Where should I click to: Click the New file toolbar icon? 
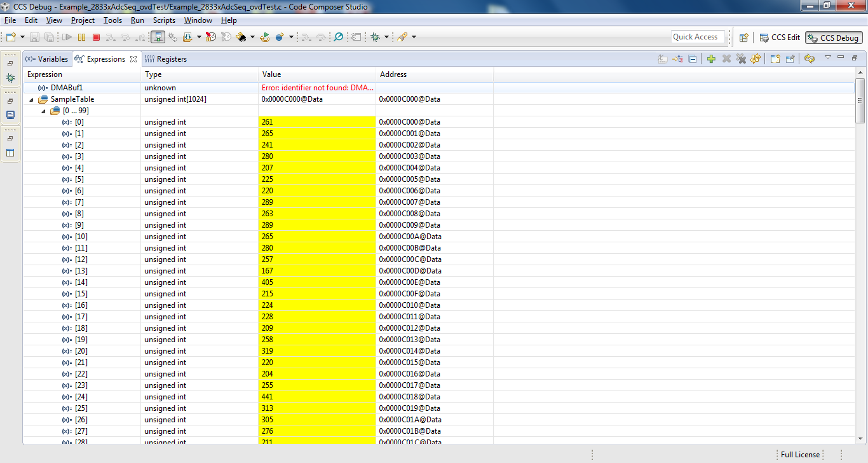tap(11, 38)
